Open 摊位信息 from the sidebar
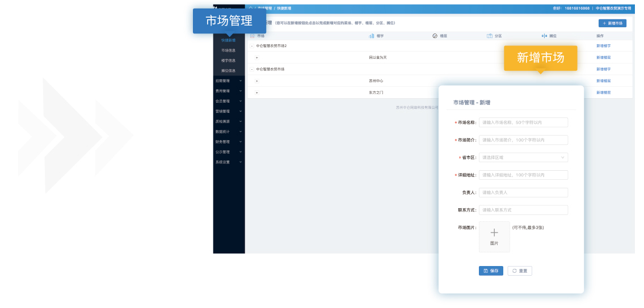The image size is (644, 308). pos(228,71)
